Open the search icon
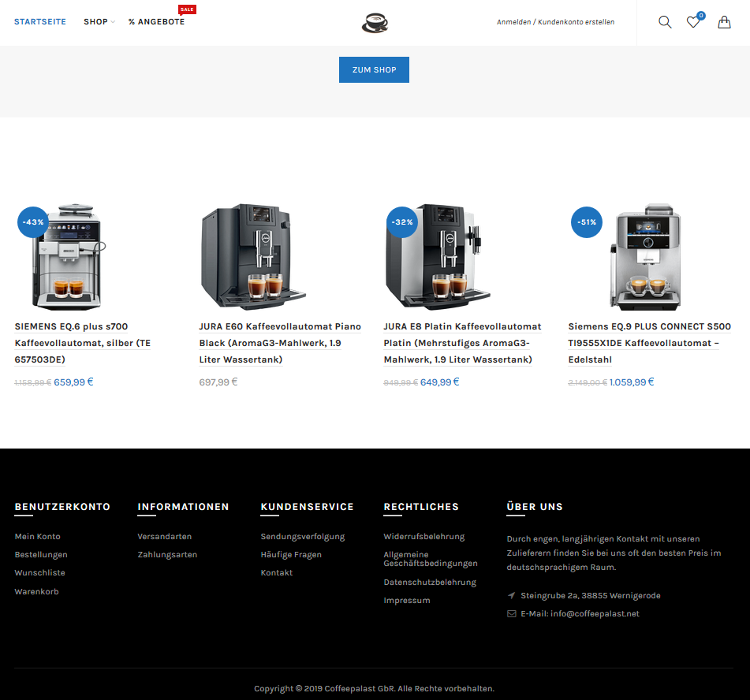 point(665,22)
